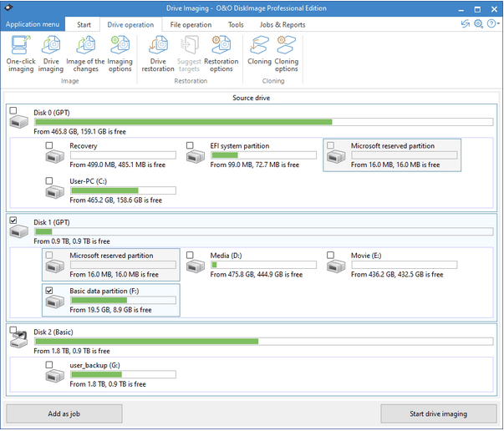Screen dimensions: 504x431
Task: Tick the Recovery partition checkbox
Action: point(48,145)
